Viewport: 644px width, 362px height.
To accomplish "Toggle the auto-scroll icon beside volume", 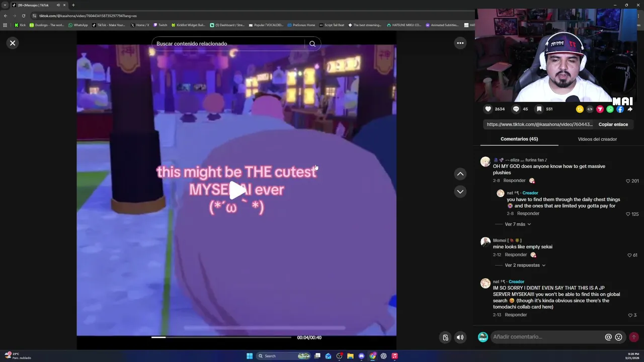I will point(445,337).
